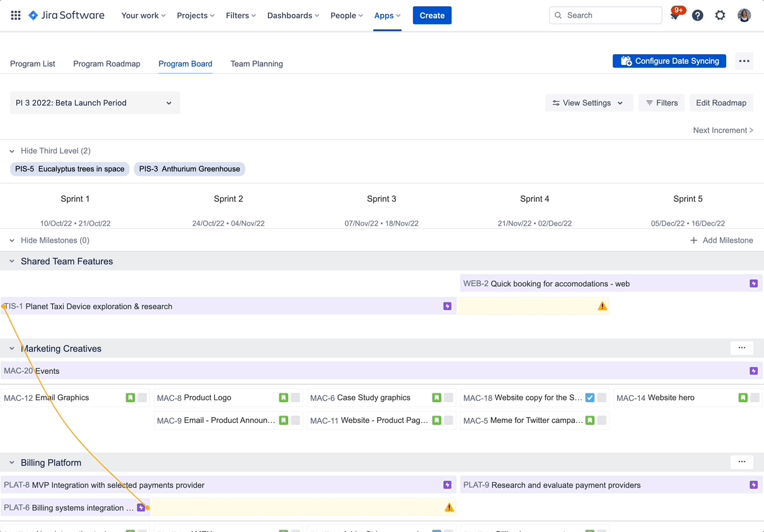Open the notifications bell icon
The width and height of the screenshot is (764, 532).
point(675,15)
